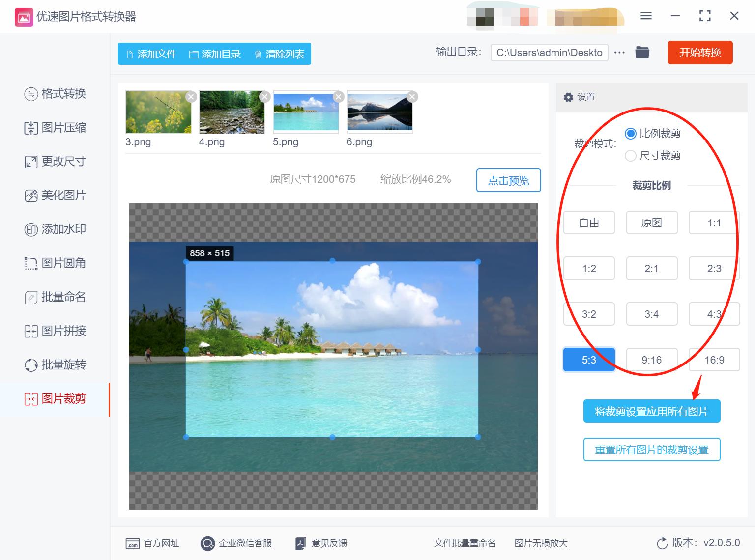Click 重置所有图片的裁剪设置 button
755x560 pixels.
click(652, 449)
